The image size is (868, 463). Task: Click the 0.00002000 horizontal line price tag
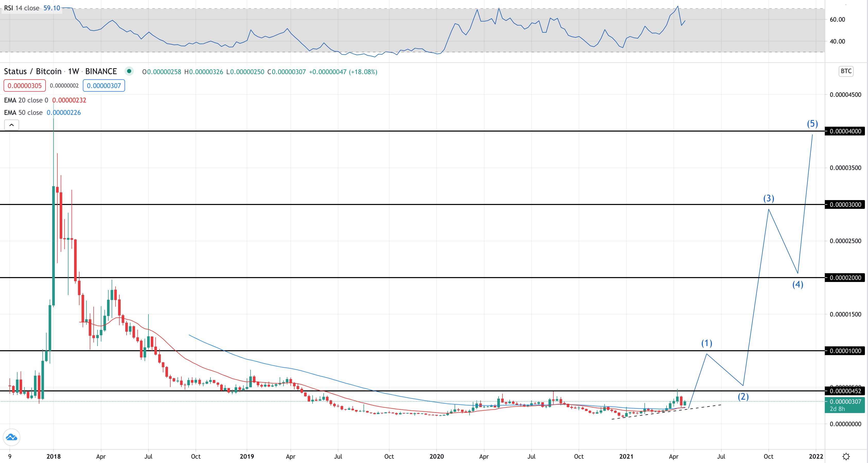(845, 278)
